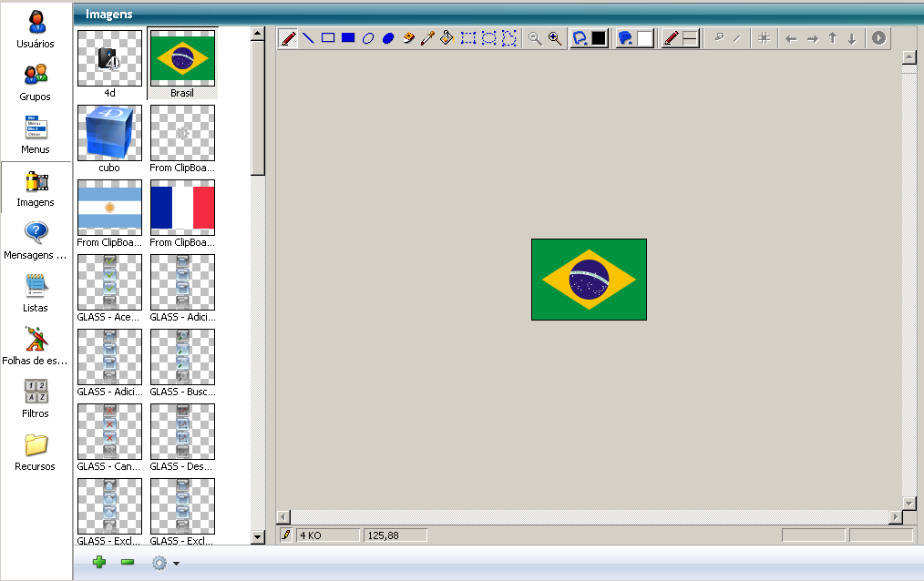924x581 pixels.
Task: Click the zoom in magnifier
Action: (x=554, y=38)
